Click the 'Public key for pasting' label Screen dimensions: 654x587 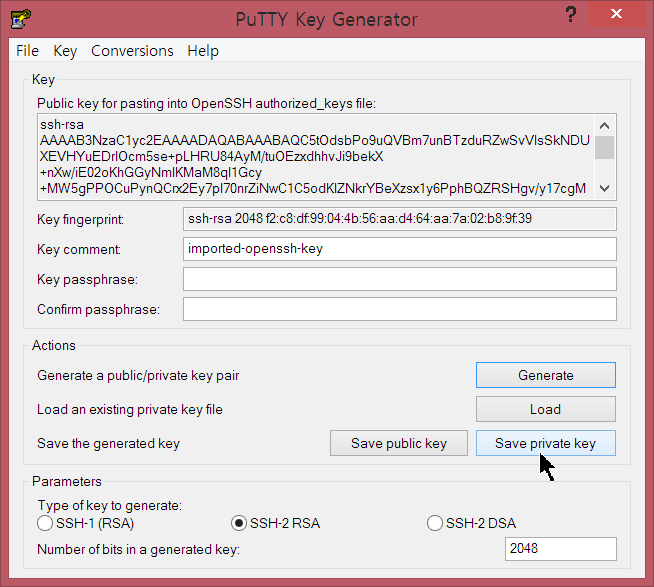point(206,103)
